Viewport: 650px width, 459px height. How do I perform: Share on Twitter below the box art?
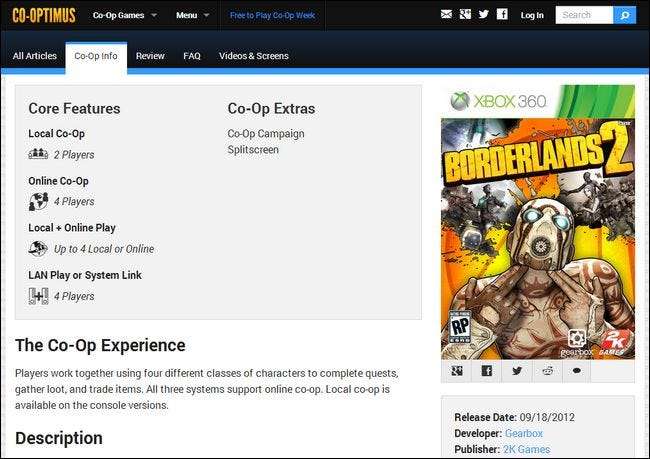517,370
